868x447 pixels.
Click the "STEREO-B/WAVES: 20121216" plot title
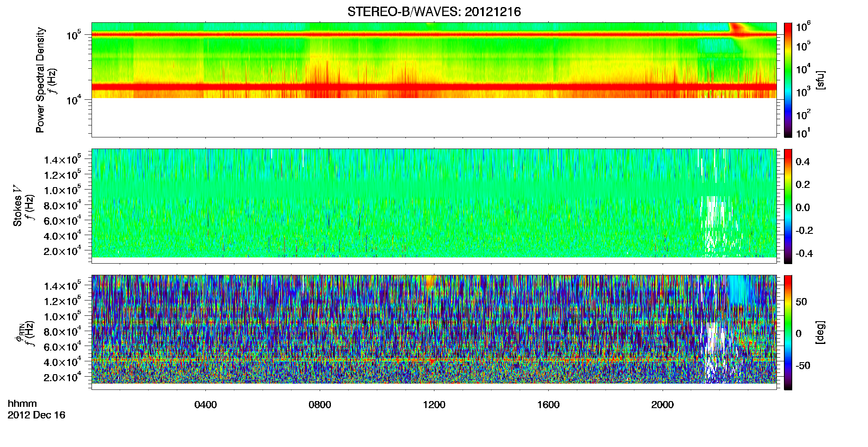point(434,12)
